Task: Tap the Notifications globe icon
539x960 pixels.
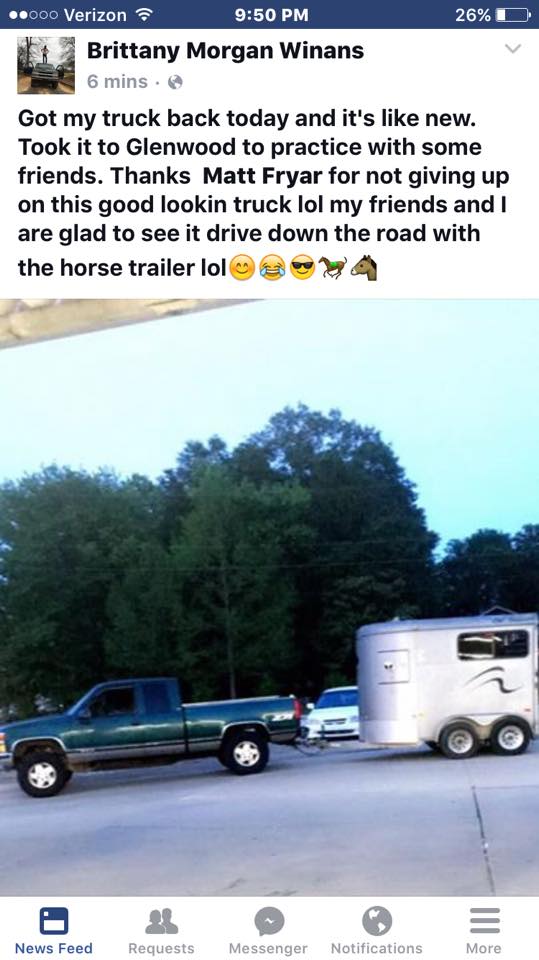Action: point(377,921)
